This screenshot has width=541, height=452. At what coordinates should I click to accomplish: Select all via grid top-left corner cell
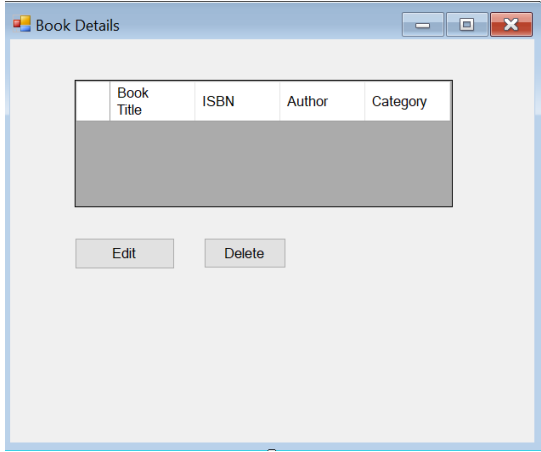[x=93, y=101]
